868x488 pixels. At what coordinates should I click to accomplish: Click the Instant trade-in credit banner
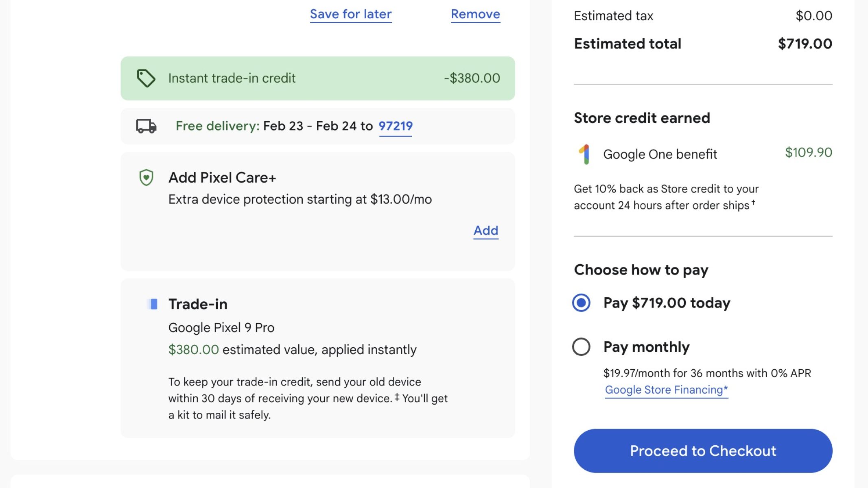pyautogui.click(x=317, y=78)
